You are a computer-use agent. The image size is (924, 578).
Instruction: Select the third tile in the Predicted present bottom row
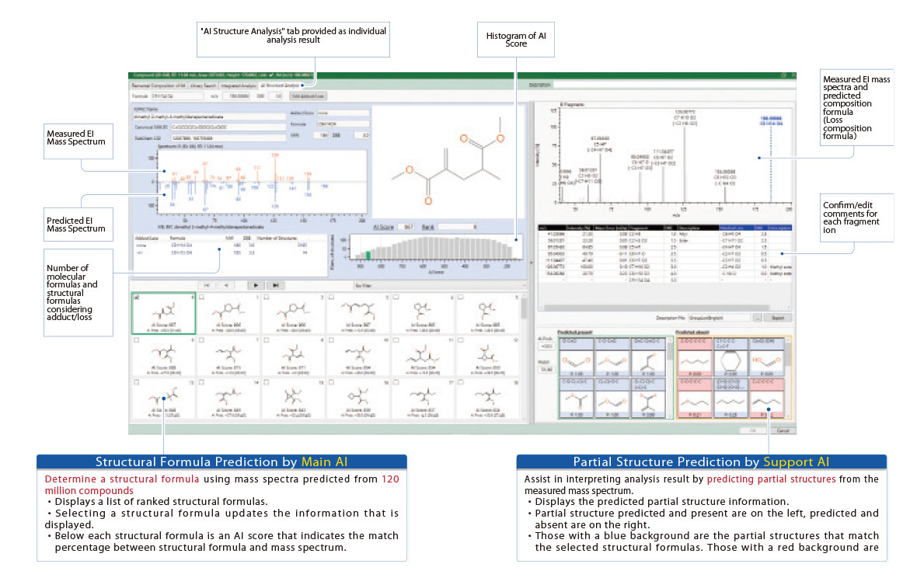(x=648, y=399)
